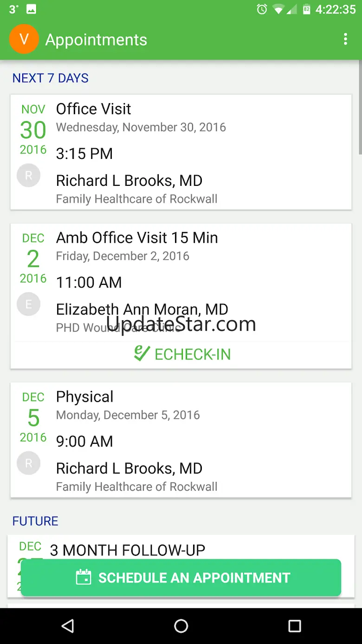Tap the E avatar for Elizabeth Ann Moran
Screen dimensions: 362x644
(28, 304)
